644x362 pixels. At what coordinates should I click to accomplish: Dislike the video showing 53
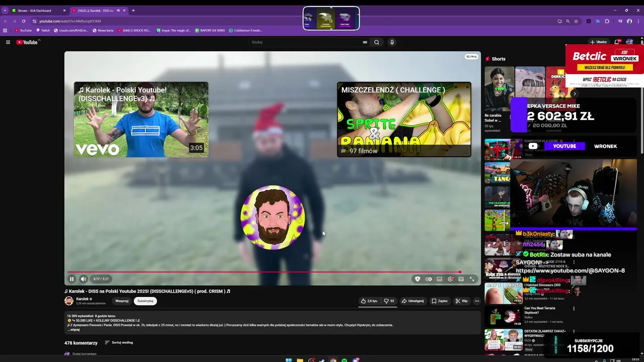(389, 301)
